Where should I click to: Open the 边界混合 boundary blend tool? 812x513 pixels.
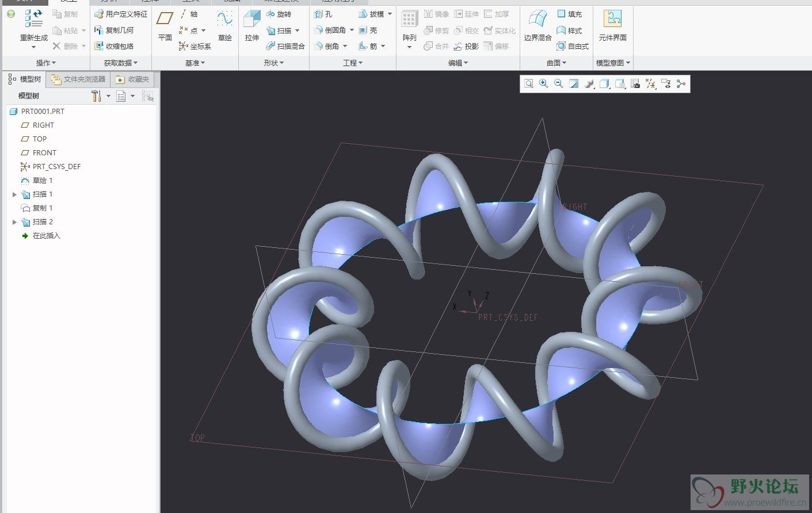coord(537,26)
